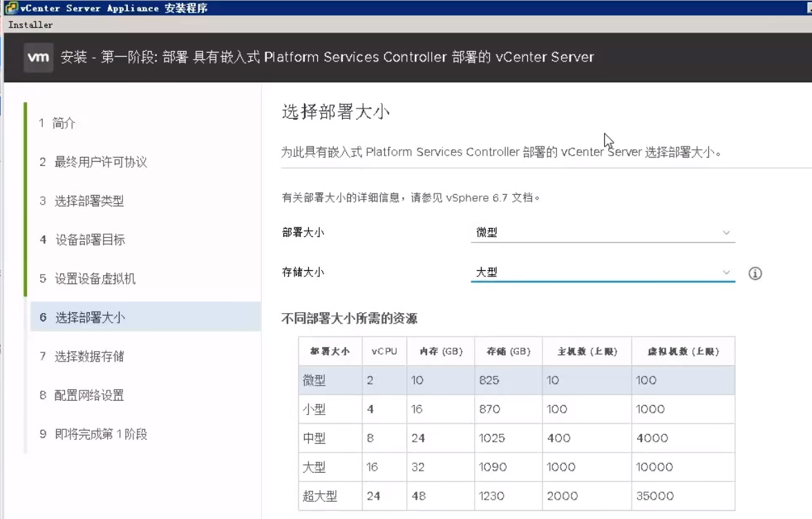812x519 pixels.
Task: Go to step 2 最终用户许可协议
Action: [x=93, y=162]
